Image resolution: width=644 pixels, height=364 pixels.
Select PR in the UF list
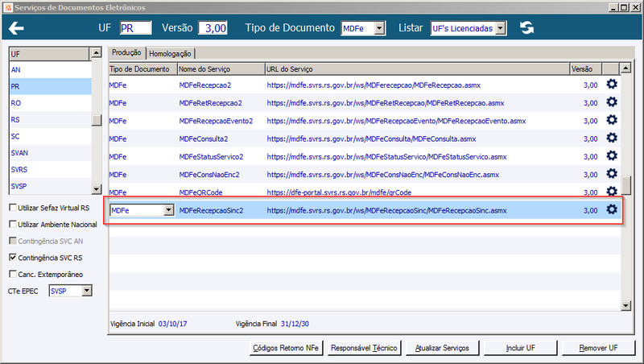[x=50, y=86]
